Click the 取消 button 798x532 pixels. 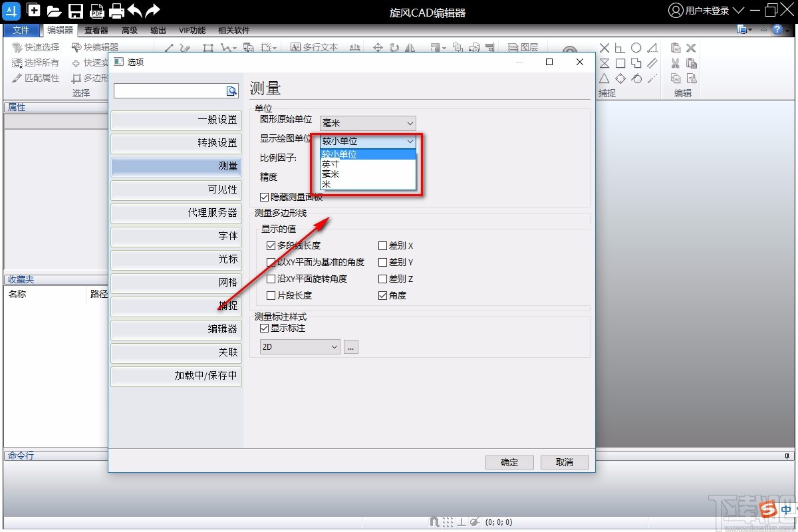565,462
